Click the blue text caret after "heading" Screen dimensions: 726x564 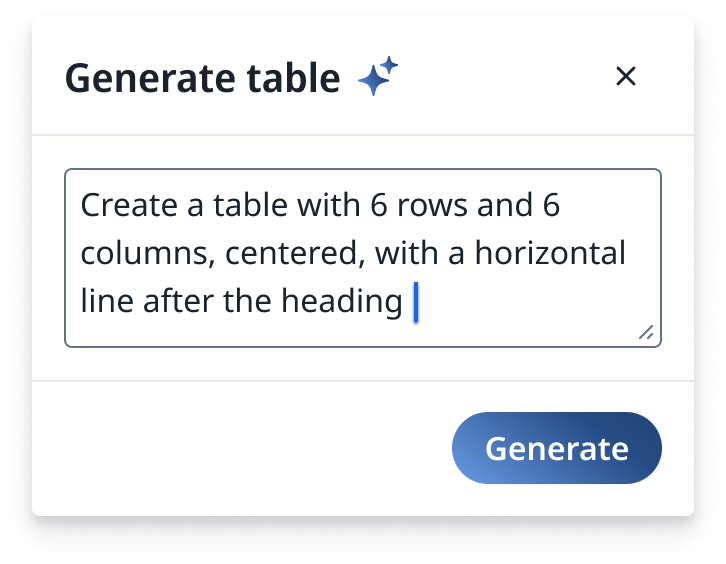pos(415,302)
